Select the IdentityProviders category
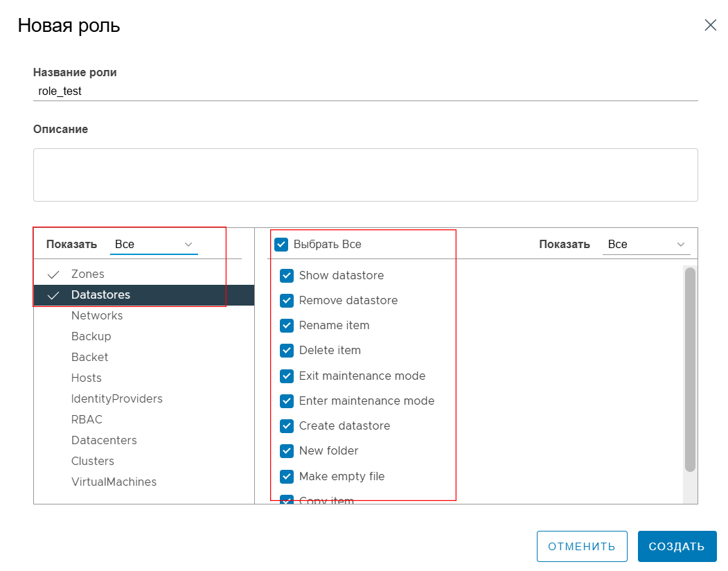The width and height of the screenshot is (728, 571). tap(144, 398)
